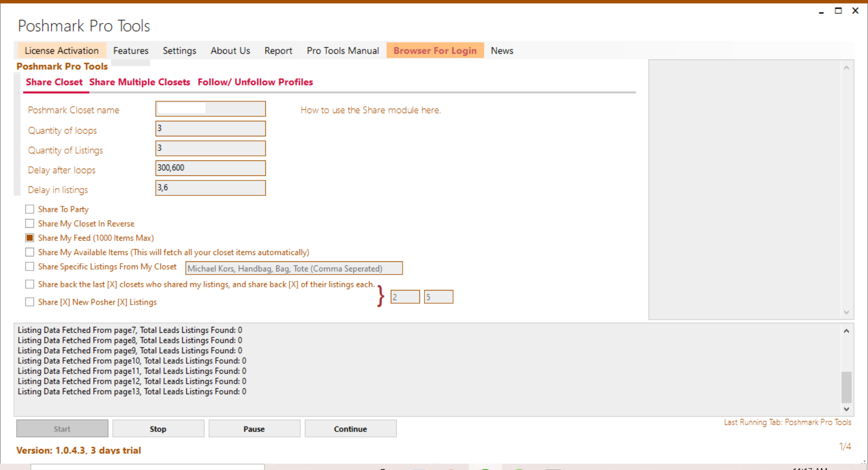Click the page13 log entry line
The width and height of the screenshot is (868, 470).
[132, 391]
